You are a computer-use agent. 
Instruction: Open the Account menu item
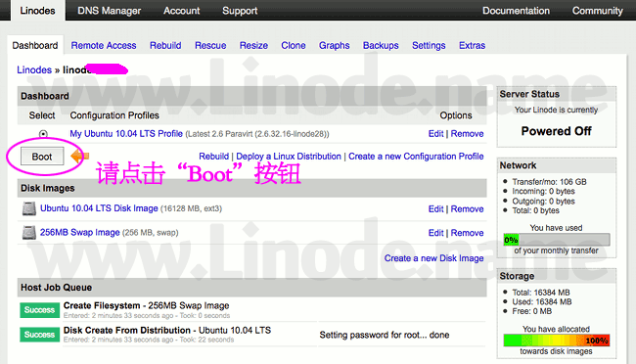(x=181, y=11)
